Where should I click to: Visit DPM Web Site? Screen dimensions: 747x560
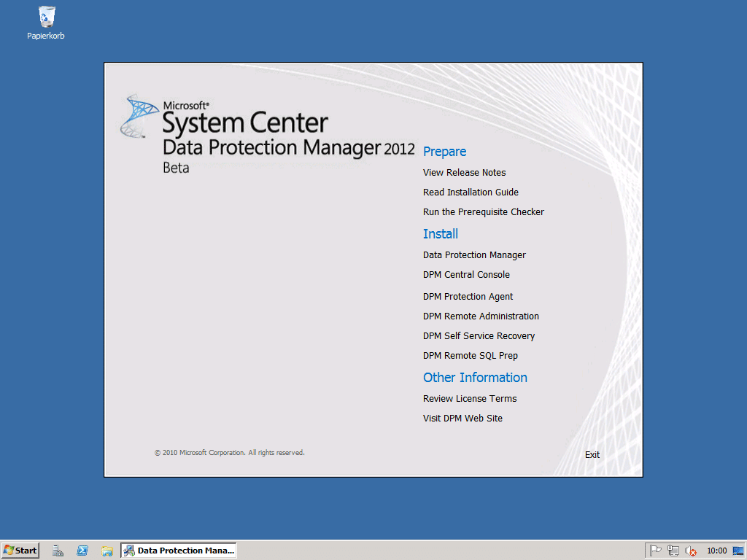(x=462, y=418)
